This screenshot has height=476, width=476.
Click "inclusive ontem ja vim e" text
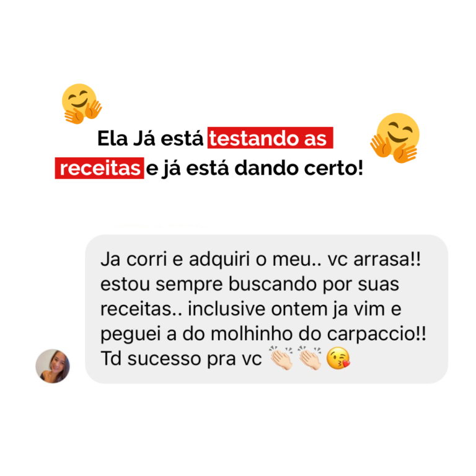(294, 309)
